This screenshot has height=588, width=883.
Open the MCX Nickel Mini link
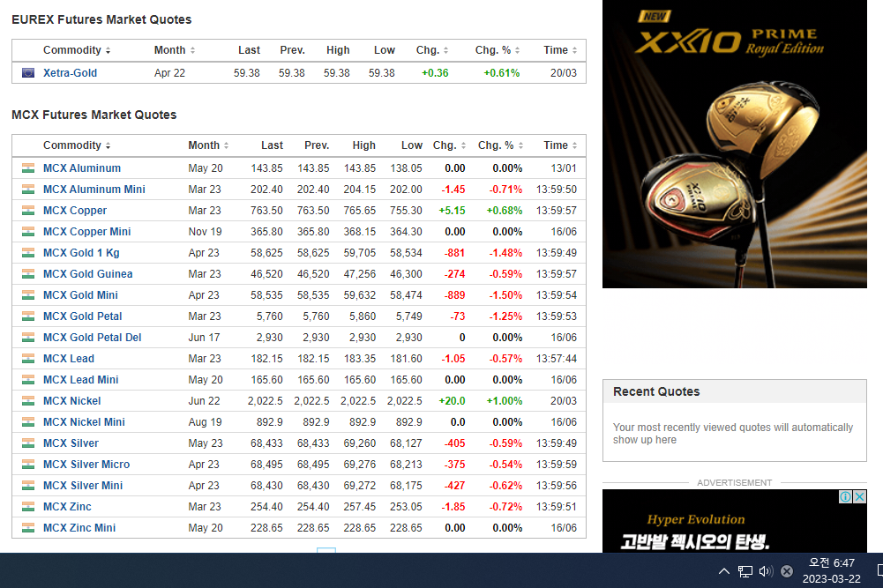84,422
